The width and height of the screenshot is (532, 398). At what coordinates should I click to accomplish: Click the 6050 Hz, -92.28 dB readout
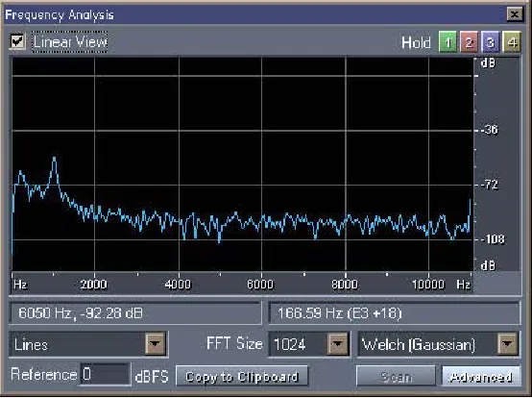(135, 312)
